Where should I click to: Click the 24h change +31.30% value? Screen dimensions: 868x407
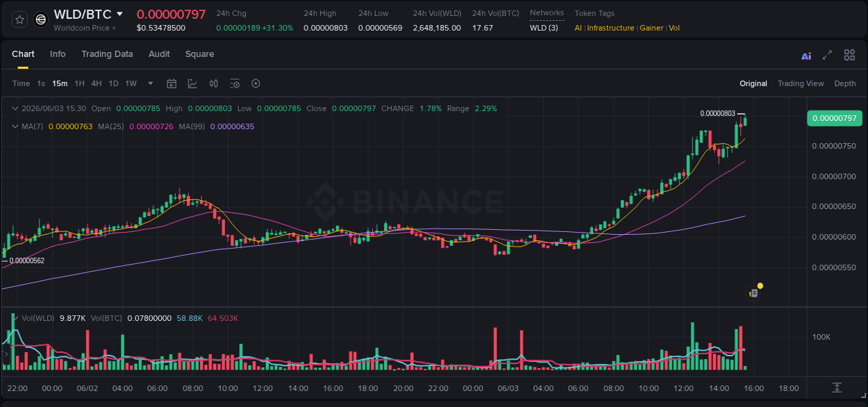pos(278,28)
